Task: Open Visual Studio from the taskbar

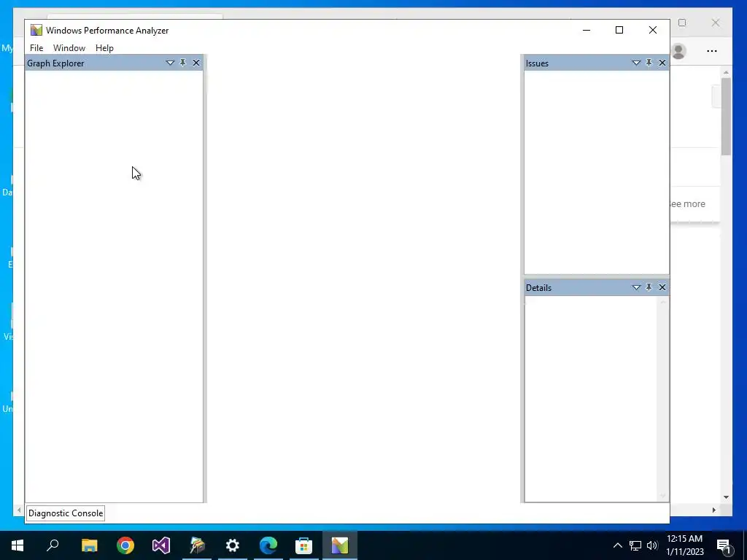Action: [161, 545]
